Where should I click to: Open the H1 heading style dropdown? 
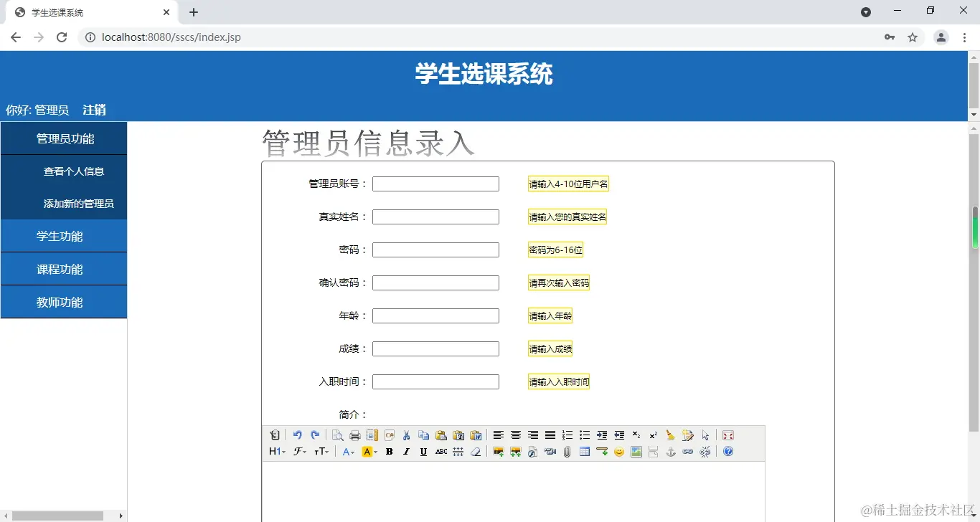point(278,452)
